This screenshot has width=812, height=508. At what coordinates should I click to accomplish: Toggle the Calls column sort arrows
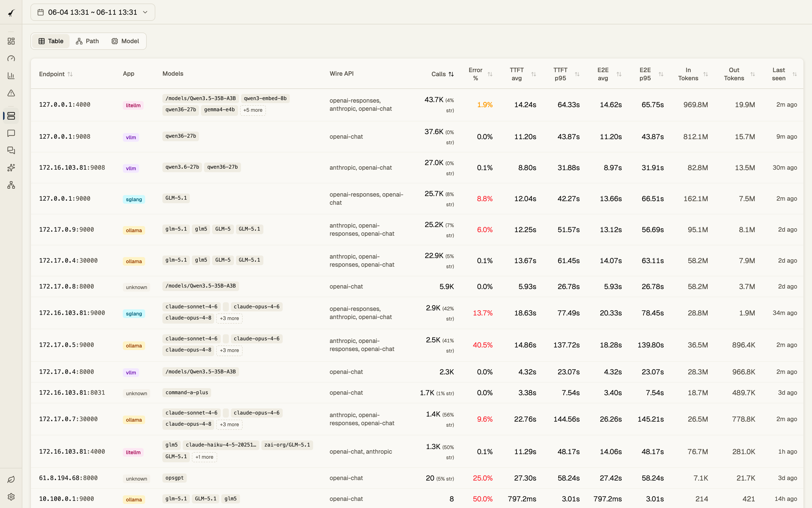pos(451,74)
